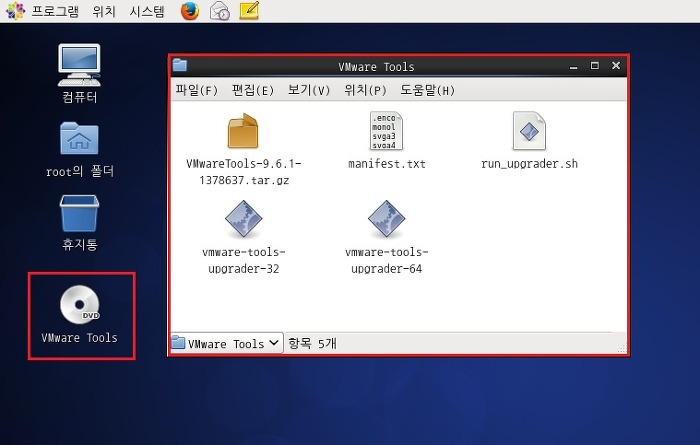Maximize the VMware Tools window
Screen dimensions: 700x445
click(x=595, y=66)
